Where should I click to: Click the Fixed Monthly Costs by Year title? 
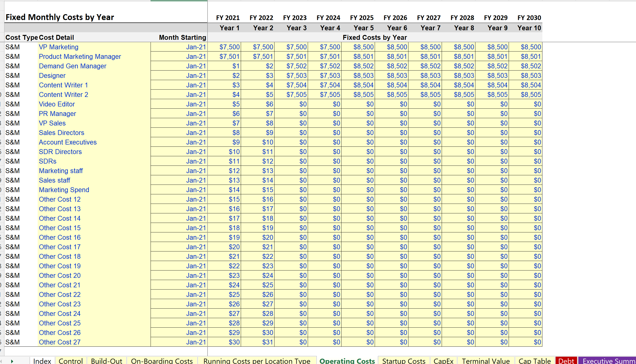pos(60,17)
